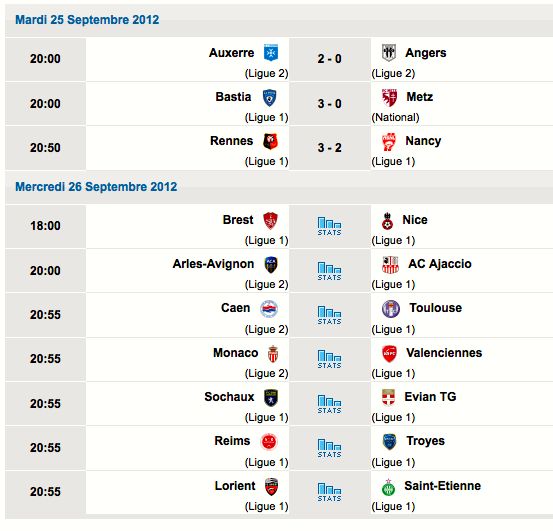Click the Toulouse club crest
This screenshot has height=531, width=553.
coord(391,309)
